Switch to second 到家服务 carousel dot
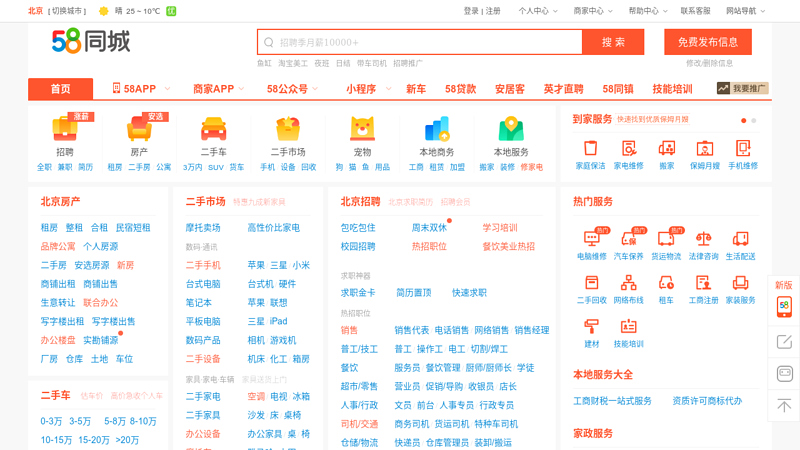Viewport: 800px width, 450px height. tap(754, 121)
